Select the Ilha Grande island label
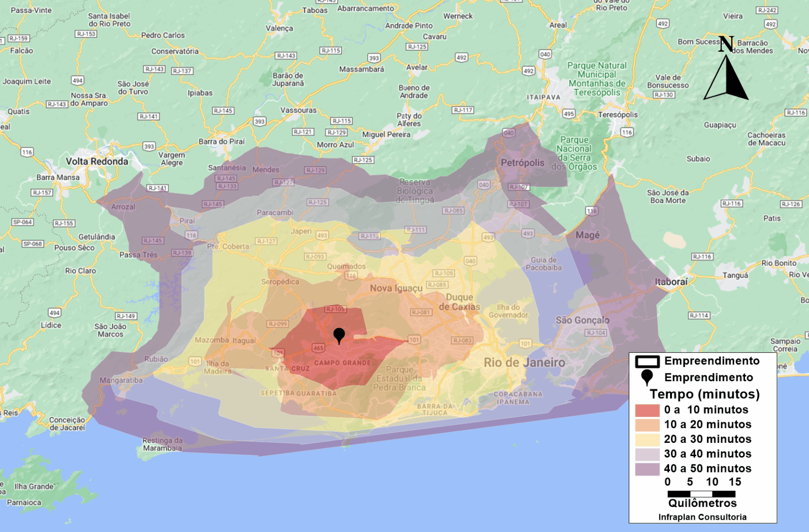Screen dimensions: 809x532 [34, 487]
